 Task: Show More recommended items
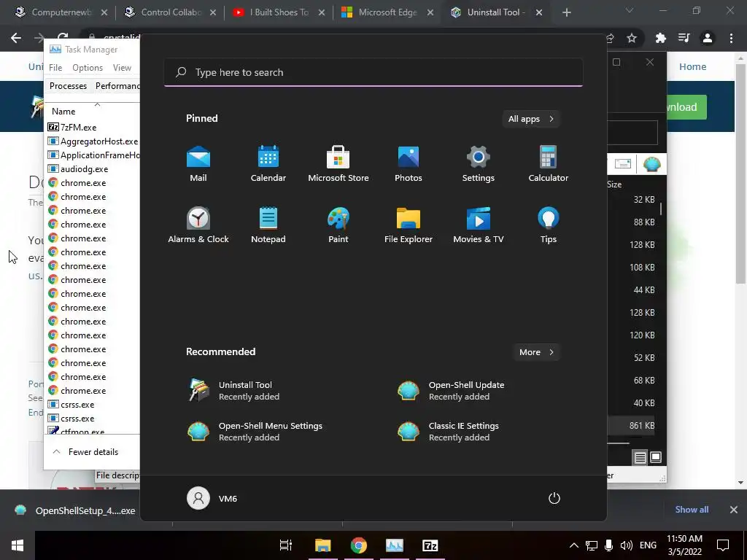[x=536, y=352]
